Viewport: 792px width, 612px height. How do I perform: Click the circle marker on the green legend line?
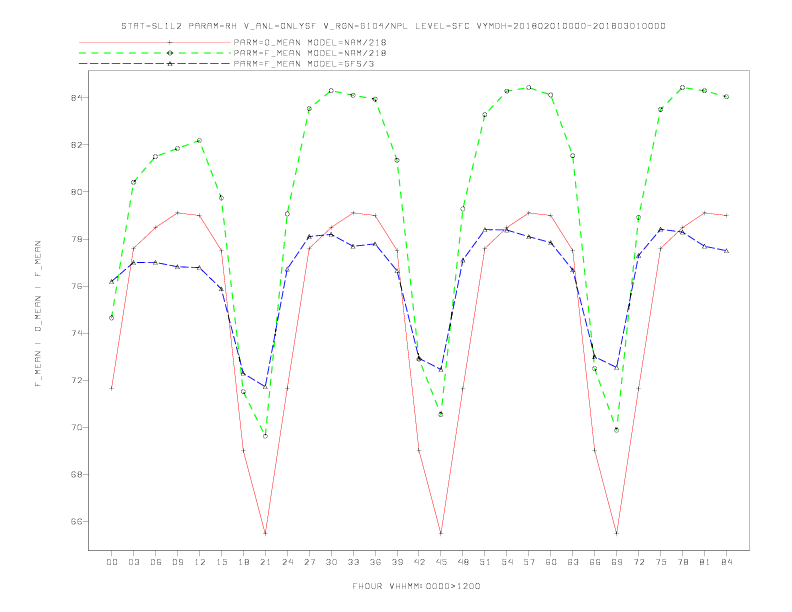(x=170, y=53)
